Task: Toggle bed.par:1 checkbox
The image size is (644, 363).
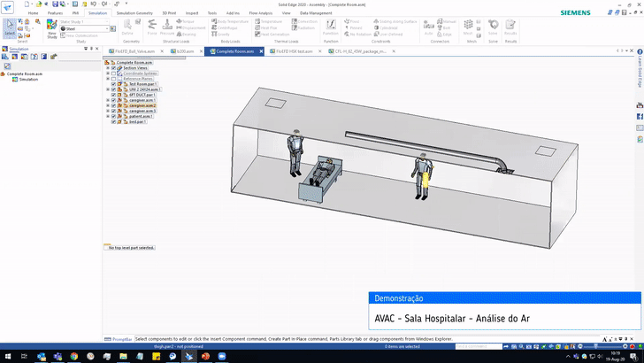Action: click(114, 121)
